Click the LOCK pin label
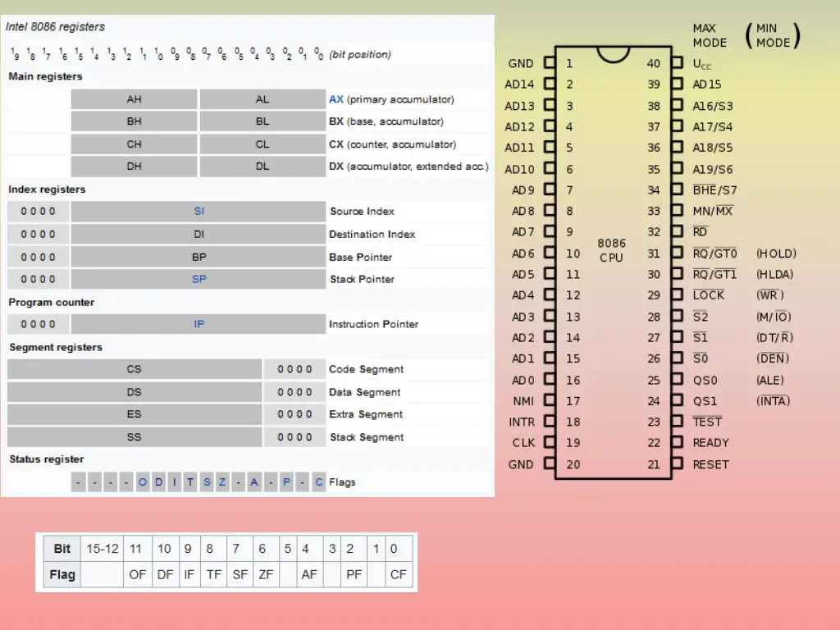The image size is (840, 630). click(x=708, y=295)
